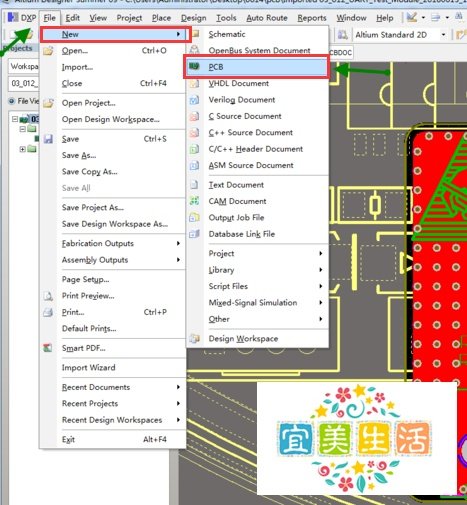Select C/C++ Header Document entry
Viewport: 467px width, 505px height.
click(x=257, y=149)
